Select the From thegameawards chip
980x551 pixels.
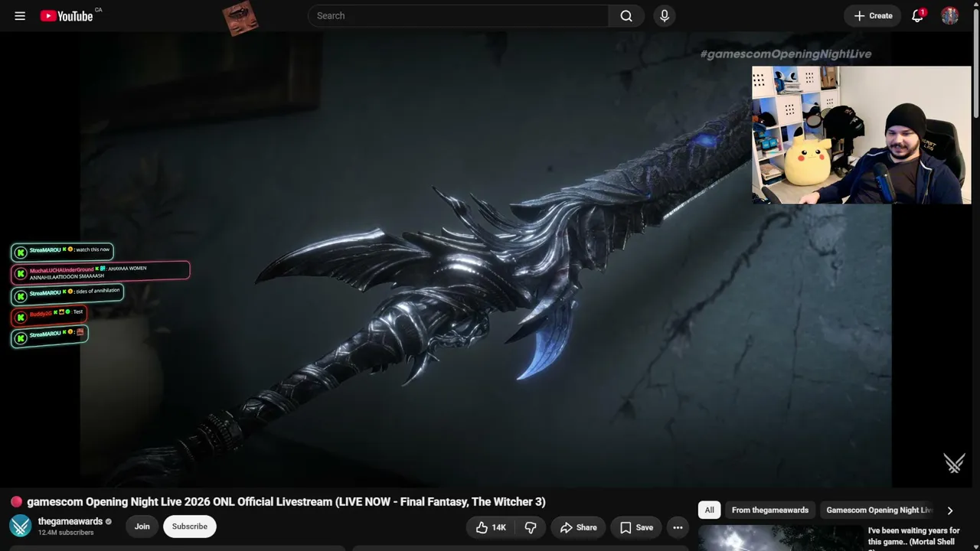coord(770,510)
